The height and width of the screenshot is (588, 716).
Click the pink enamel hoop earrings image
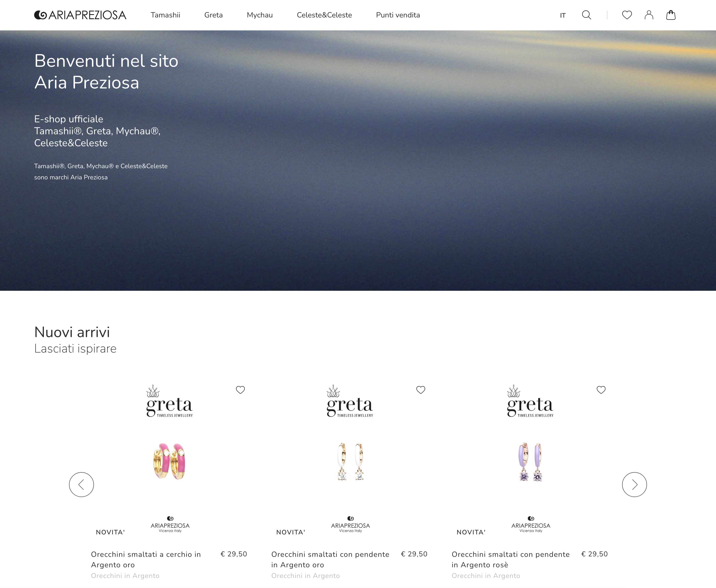pyautogui.click(x=170, y=461)
